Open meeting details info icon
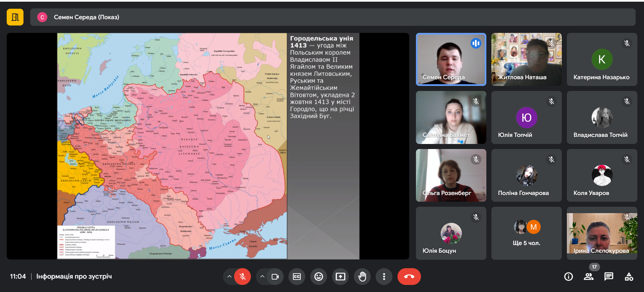 tap(569, 277)
